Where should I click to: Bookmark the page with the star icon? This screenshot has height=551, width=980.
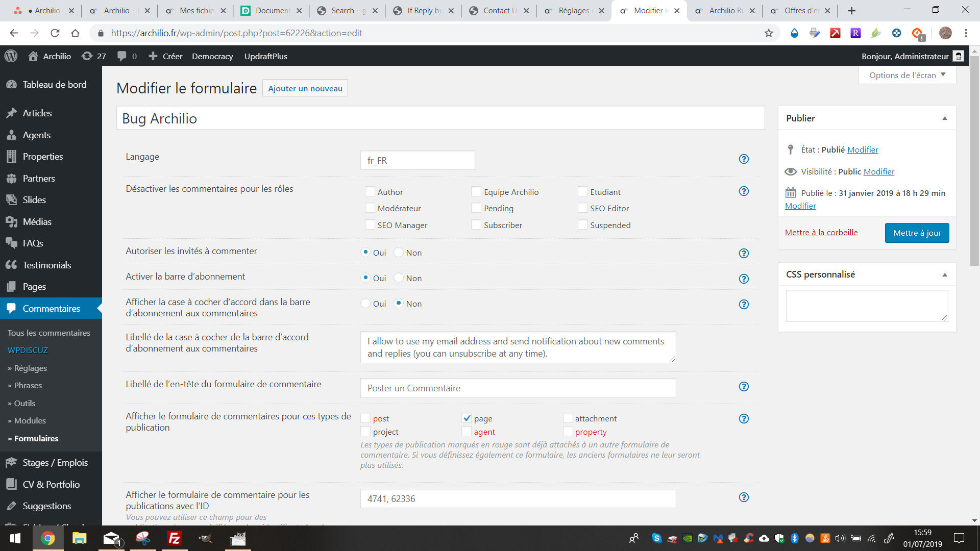(x=769, y=33)
